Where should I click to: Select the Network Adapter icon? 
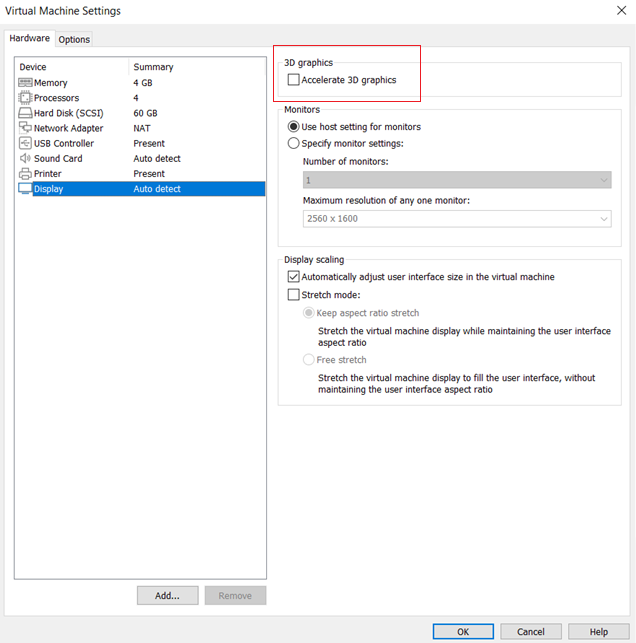coord(25,128)
